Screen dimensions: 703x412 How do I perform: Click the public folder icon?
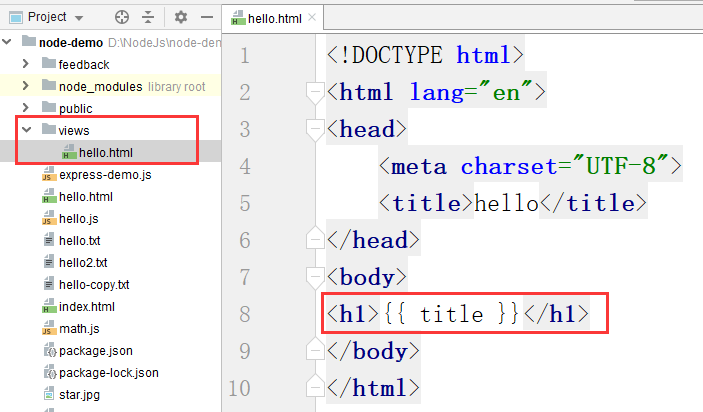[48, 107]
